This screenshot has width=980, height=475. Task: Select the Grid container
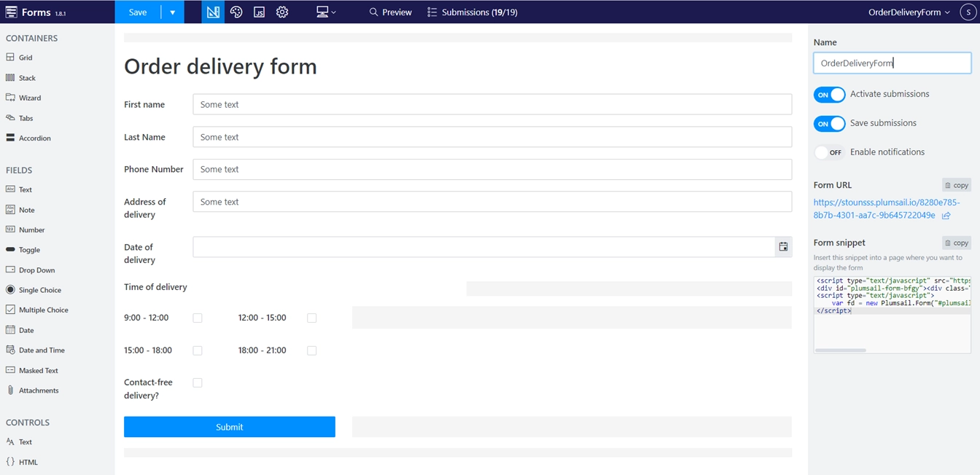20,58
